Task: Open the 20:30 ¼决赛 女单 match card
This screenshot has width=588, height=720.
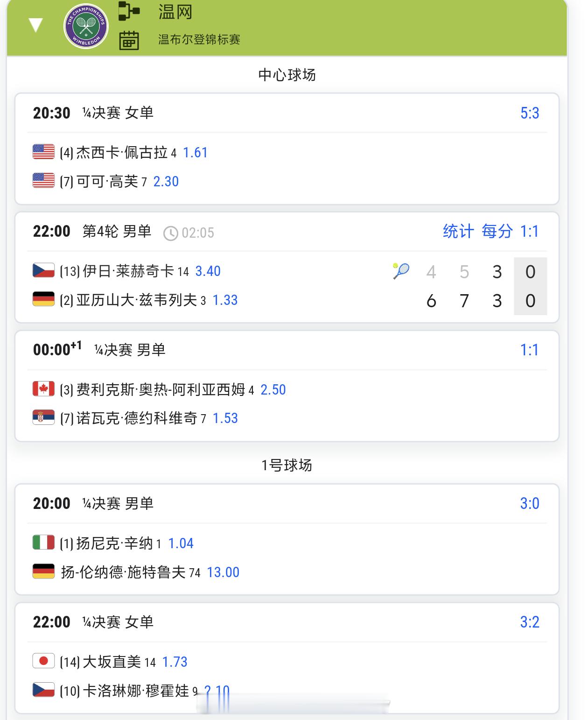Action: (287, 148)
